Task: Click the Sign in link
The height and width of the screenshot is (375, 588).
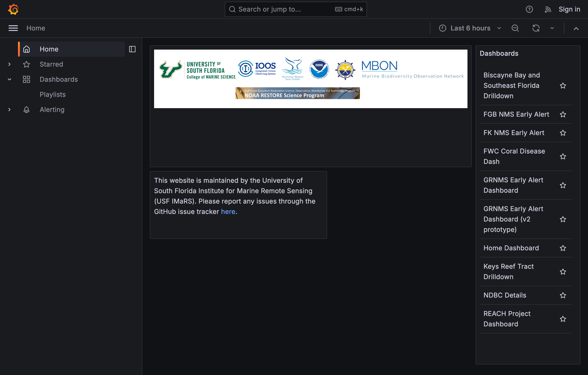Action: (569, 9)
